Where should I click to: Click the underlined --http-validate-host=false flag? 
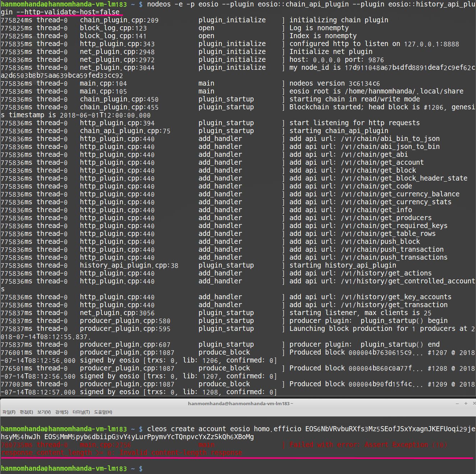tap(68, 12)
